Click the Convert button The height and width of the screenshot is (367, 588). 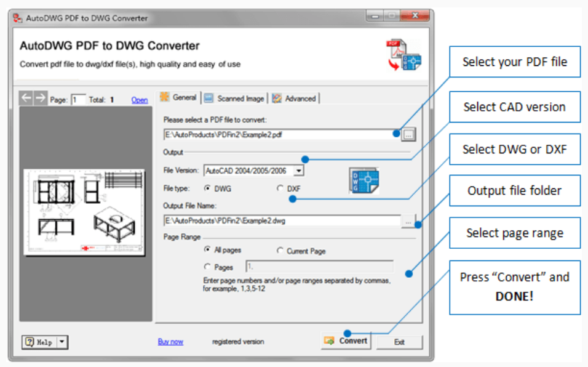pos(346,341)
